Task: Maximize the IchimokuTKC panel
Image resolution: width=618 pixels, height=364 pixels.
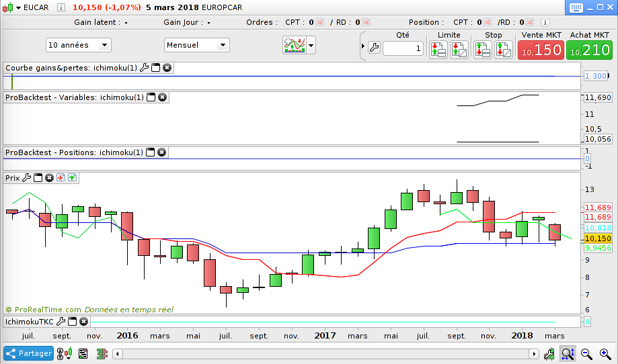Action: (x=72, y=322)
